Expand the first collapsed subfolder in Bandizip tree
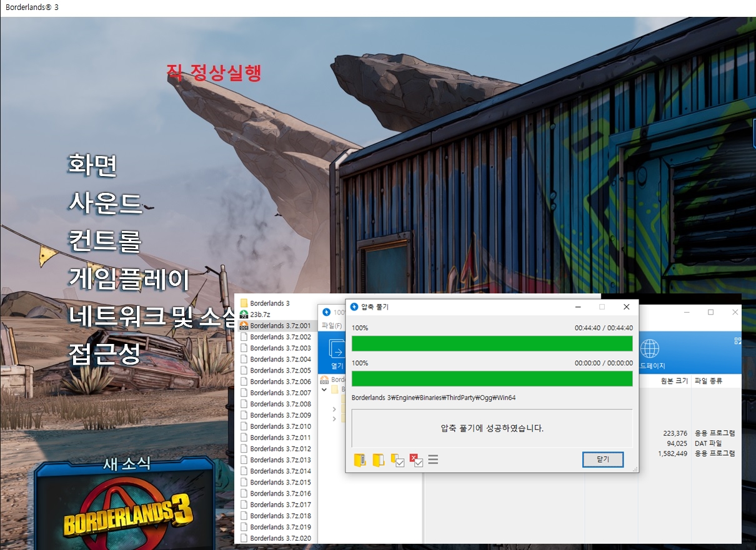Viewport: 756px width, 550px height. (334, 410)
